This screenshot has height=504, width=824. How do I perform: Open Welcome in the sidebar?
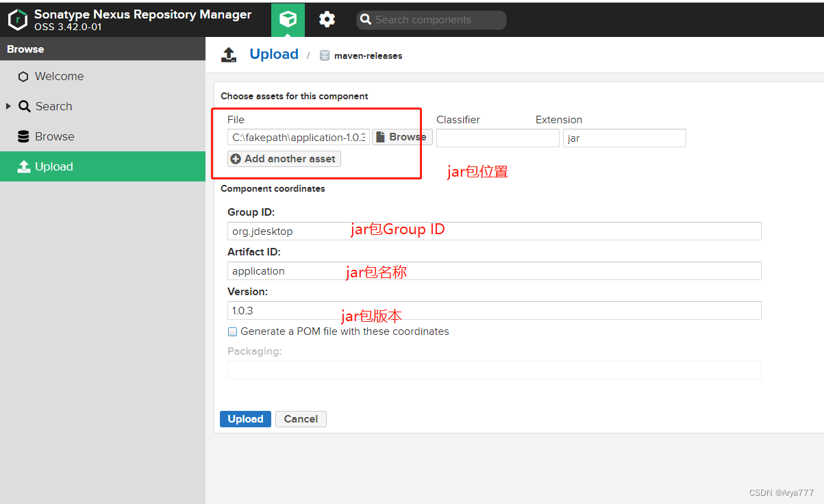(x=103, y=76)
